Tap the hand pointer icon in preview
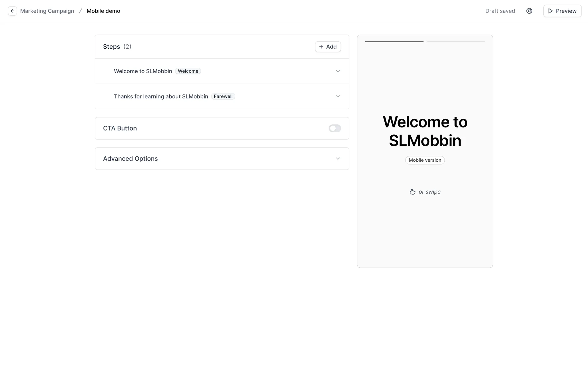This screenshot has height=369, width=588. coord(412,192)
